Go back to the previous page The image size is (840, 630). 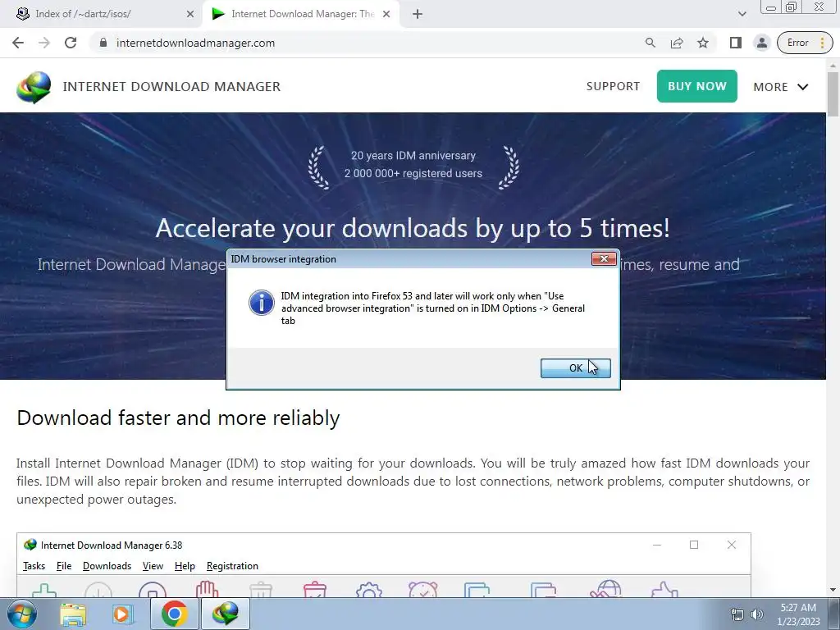[x=18, y=43]
